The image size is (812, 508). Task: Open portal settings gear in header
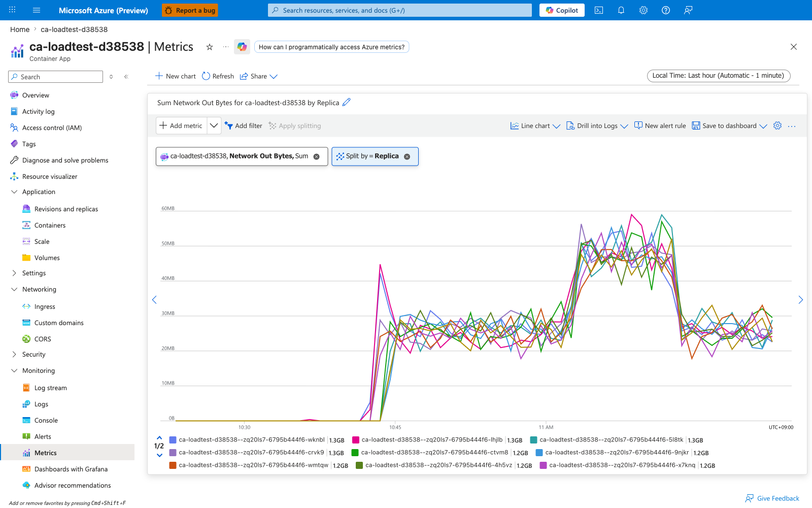644,10
